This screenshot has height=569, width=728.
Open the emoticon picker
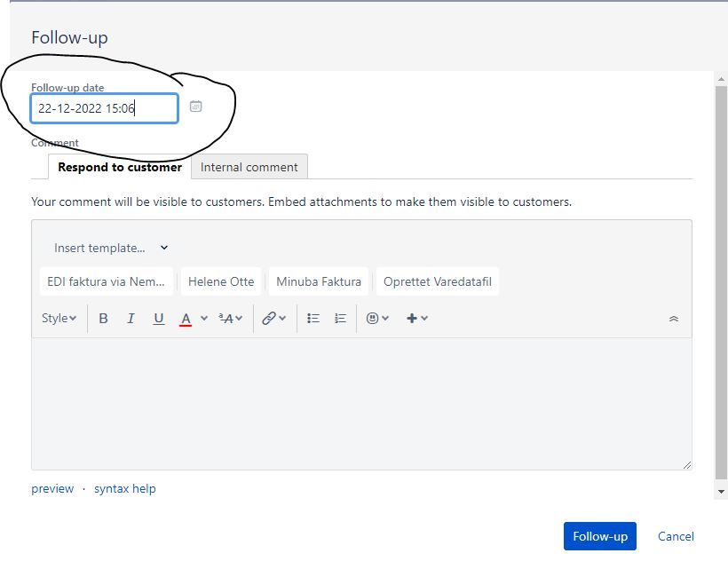(372, 319)
